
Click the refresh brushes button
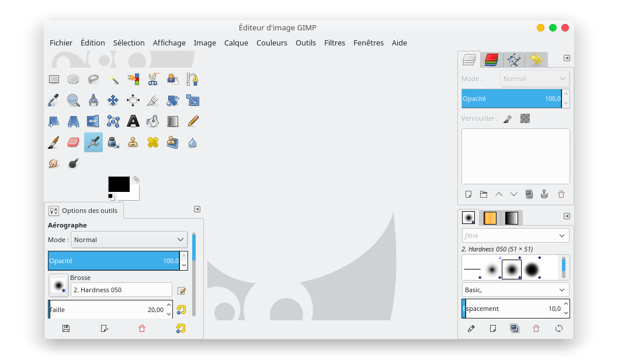558,328
